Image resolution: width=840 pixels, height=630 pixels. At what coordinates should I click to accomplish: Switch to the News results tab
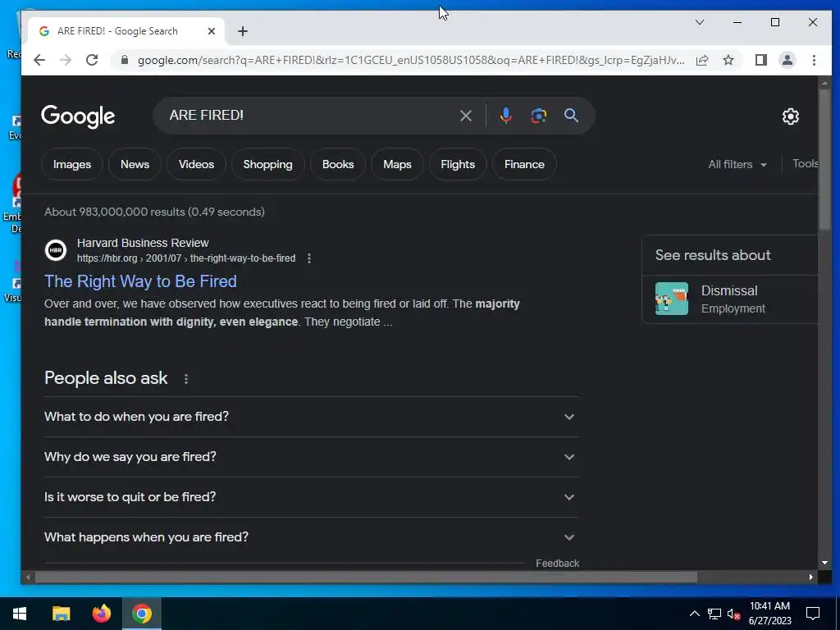coord(135,164)
